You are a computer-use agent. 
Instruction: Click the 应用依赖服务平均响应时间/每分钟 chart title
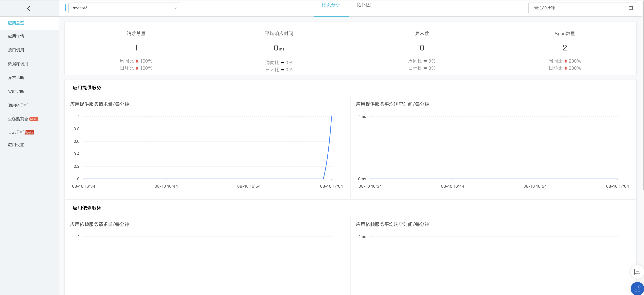tap(393, 224)
